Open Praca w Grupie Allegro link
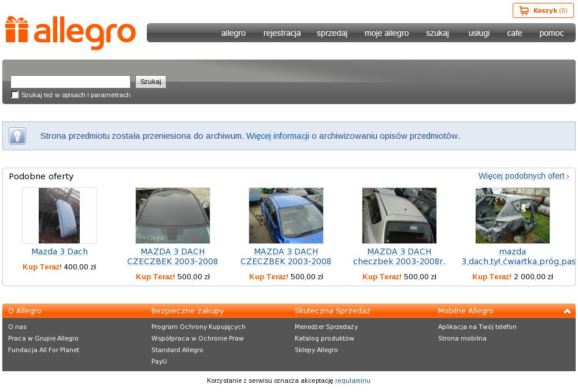This screenshot has width=578, height=392. tap(43, 338)
